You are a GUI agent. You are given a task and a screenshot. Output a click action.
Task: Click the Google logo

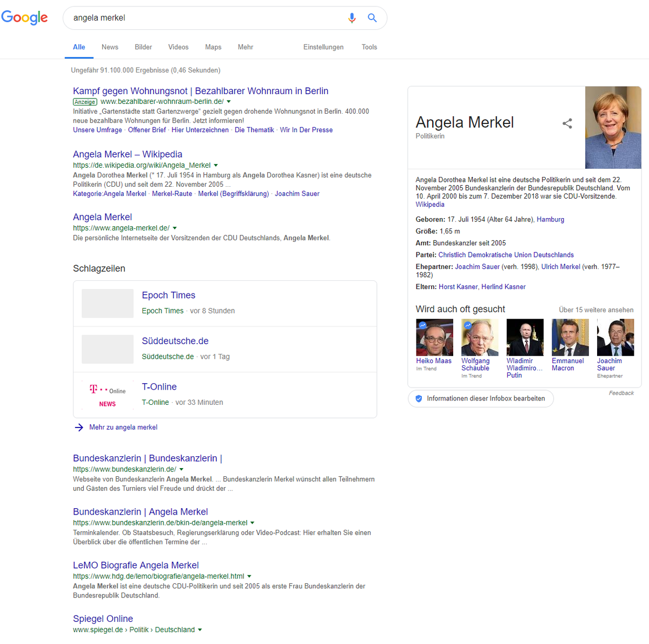point(24,17)
